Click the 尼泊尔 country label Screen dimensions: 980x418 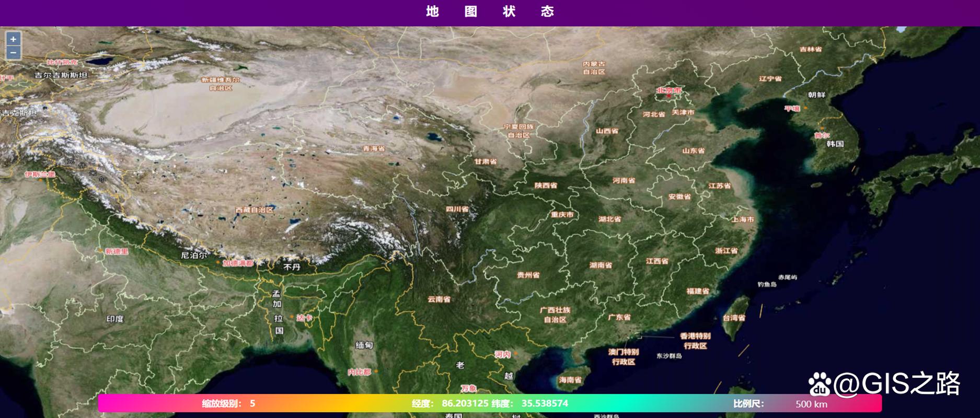coord(194,256)
